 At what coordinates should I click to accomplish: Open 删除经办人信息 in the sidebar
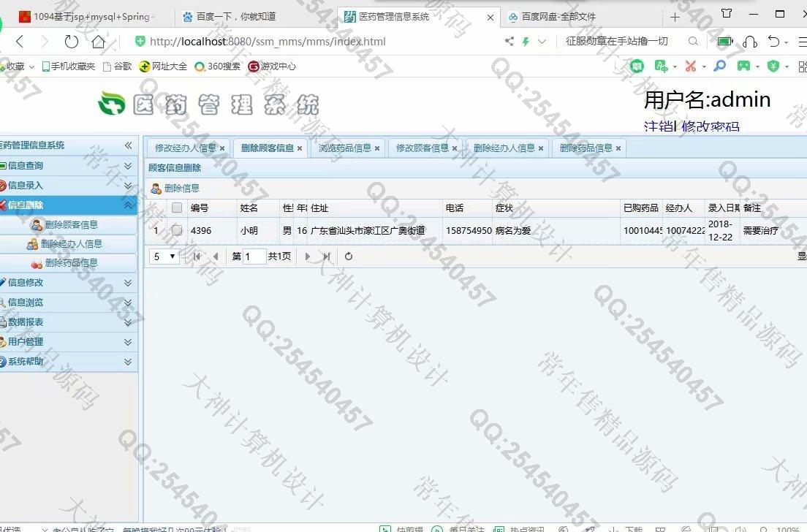[71, 244]
